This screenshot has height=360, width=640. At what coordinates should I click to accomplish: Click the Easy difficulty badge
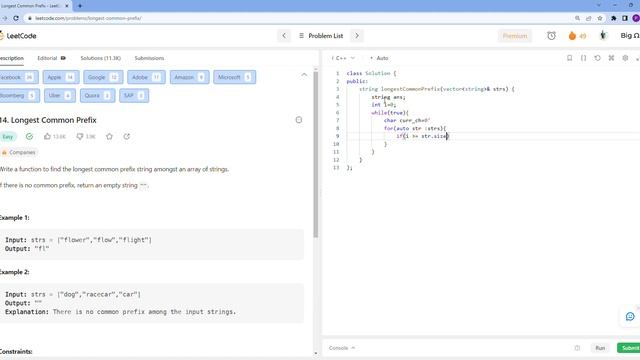point(8,137)
